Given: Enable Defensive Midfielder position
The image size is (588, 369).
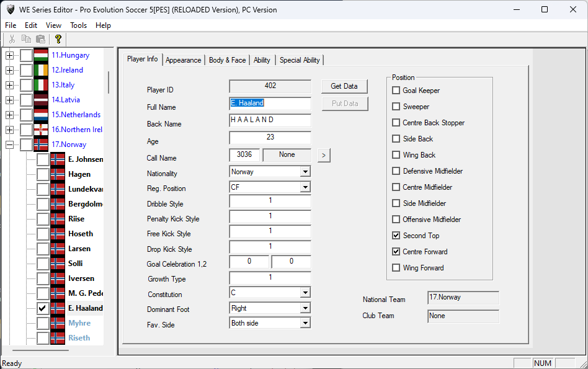Looking at the screenshot, I should coord(396,171).
